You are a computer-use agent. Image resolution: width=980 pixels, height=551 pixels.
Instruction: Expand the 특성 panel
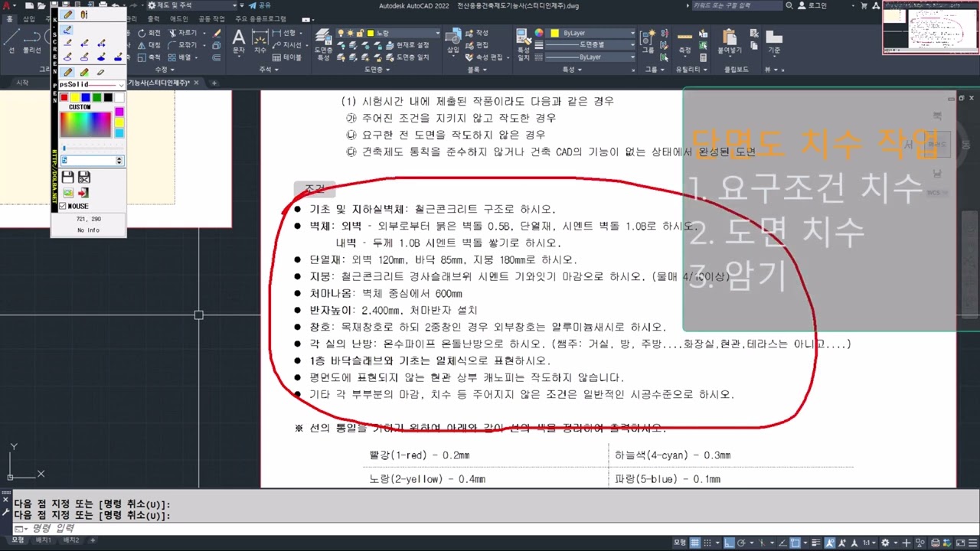click(571, 70)
